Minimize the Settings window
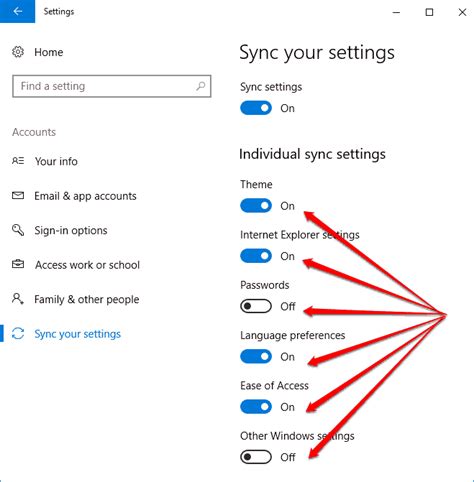 [396, 12]
